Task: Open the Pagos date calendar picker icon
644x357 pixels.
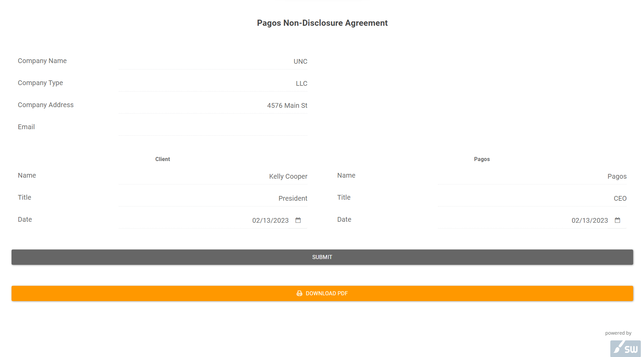Action: click(x=617, y=220)
